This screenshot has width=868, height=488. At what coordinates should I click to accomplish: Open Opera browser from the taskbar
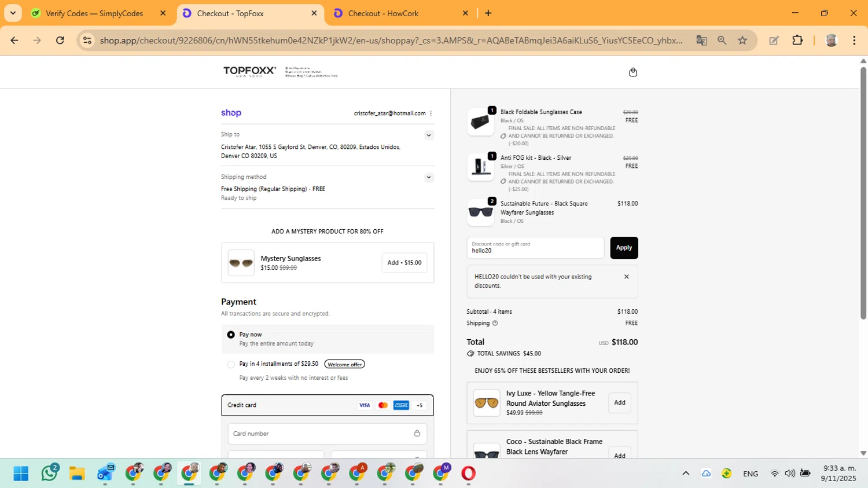pos(468,474)
